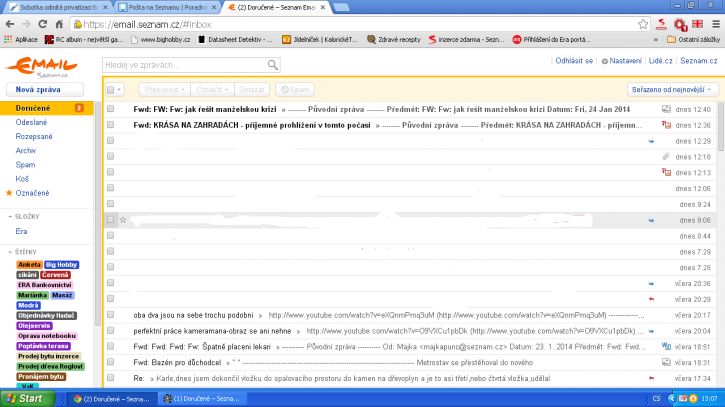Open the Doručené inbox folder
The image size is (725, 407).
click(x=47, y=108)
